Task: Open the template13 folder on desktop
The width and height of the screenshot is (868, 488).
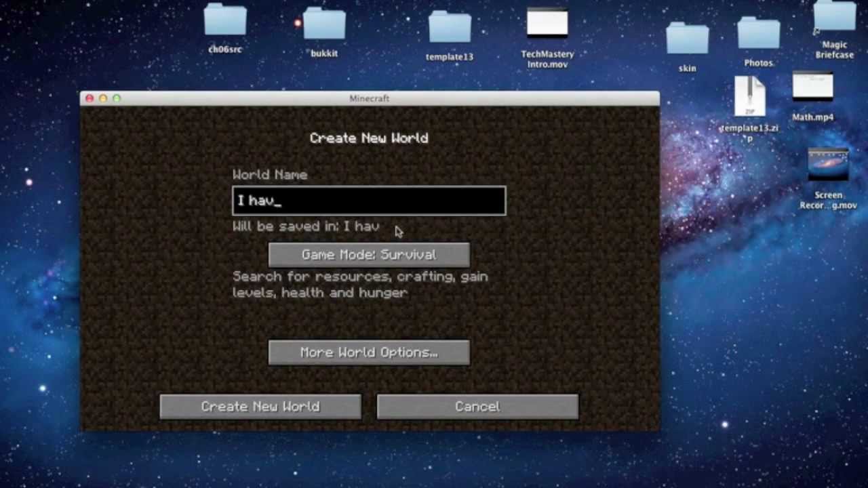Action: click(x=450, y=27)
